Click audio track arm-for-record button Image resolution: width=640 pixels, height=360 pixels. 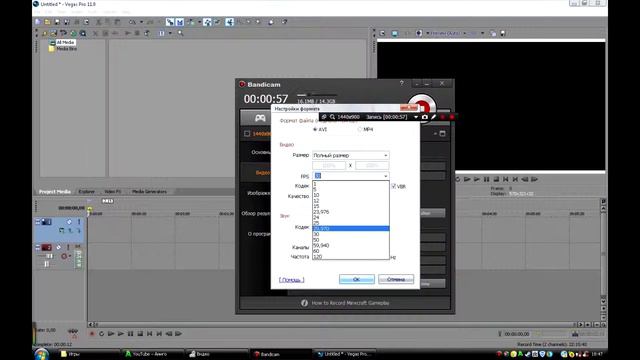[x=64, y=256]
